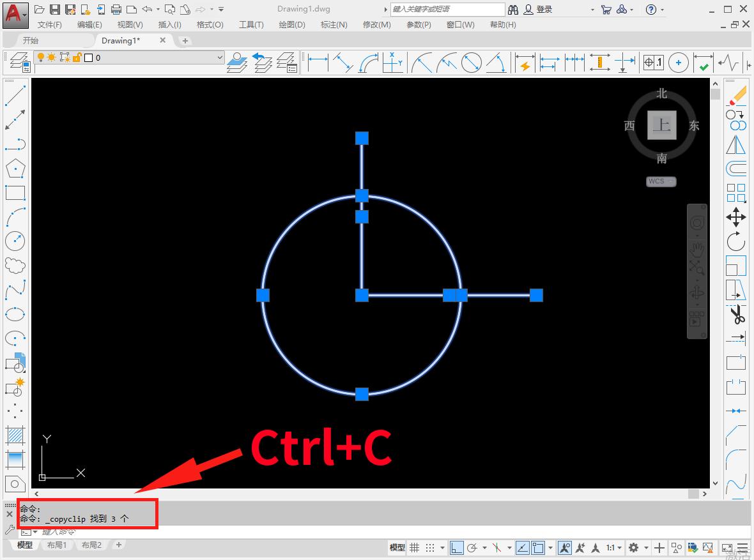Activate the Move tool in modify toolbar
This screenshot has width=754, height=560.
pos(736,217)
